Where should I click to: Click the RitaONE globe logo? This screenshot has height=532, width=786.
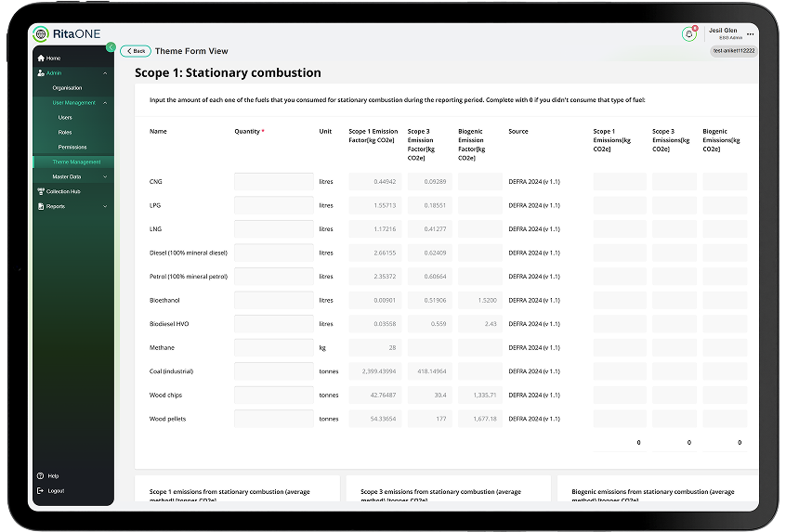click(x=41, y=34)
